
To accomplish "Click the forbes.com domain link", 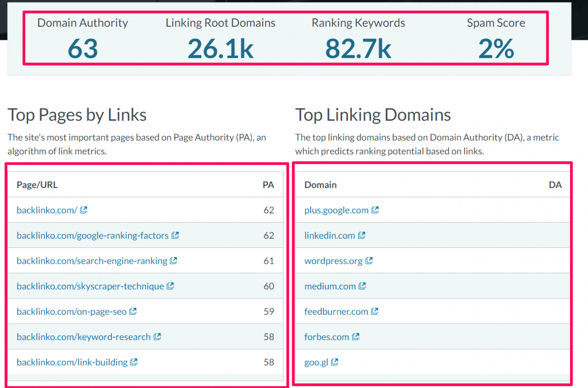I will coord(327,337).
